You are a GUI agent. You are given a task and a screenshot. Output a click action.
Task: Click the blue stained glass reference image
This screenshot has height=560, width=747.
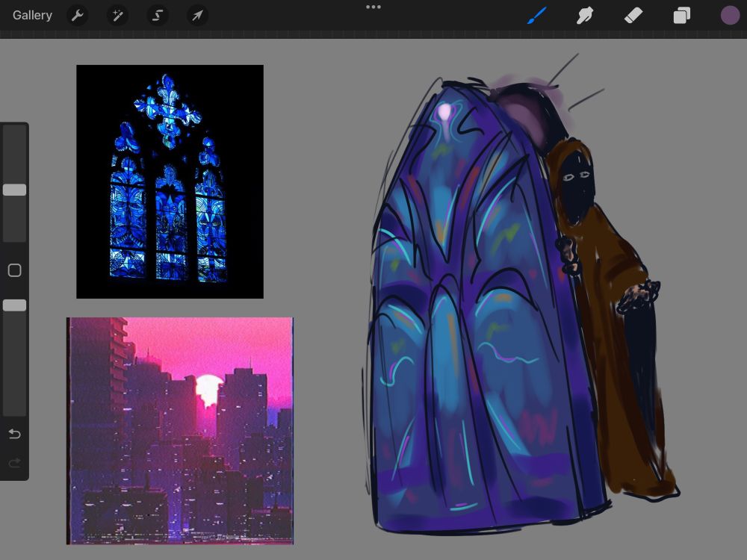click(170, 181)
